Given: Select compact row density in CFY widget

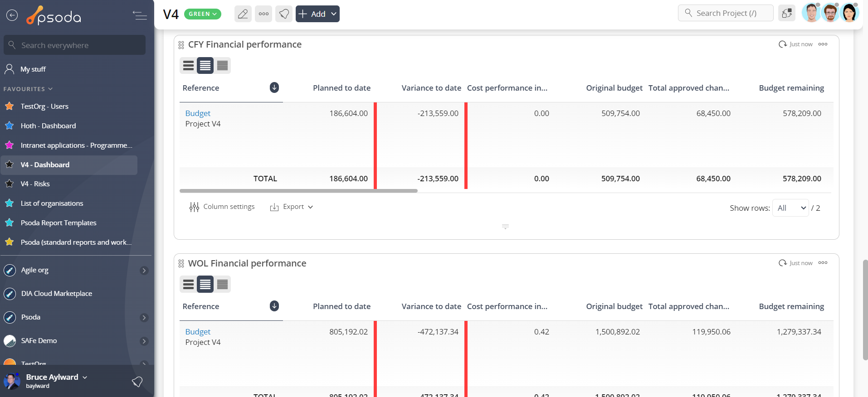Looking at the screenshot, I should point(222,66).
